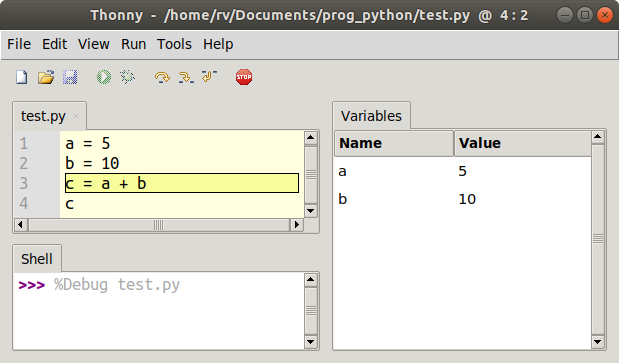Open the File menu

[x=19, y=44]
